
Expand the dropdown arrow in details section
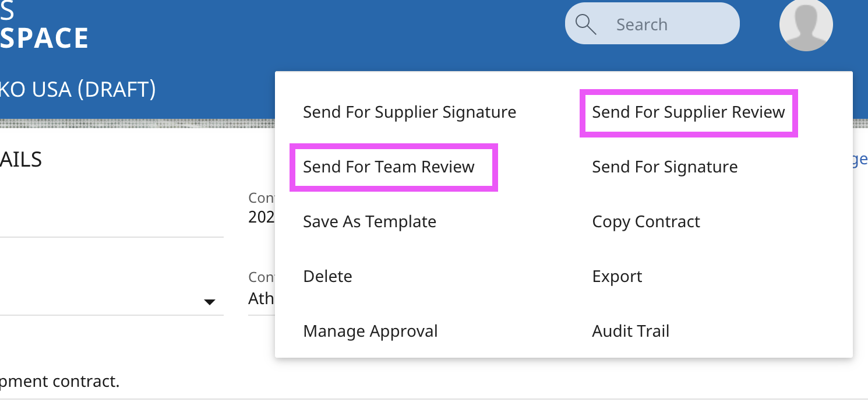(210, 302)
